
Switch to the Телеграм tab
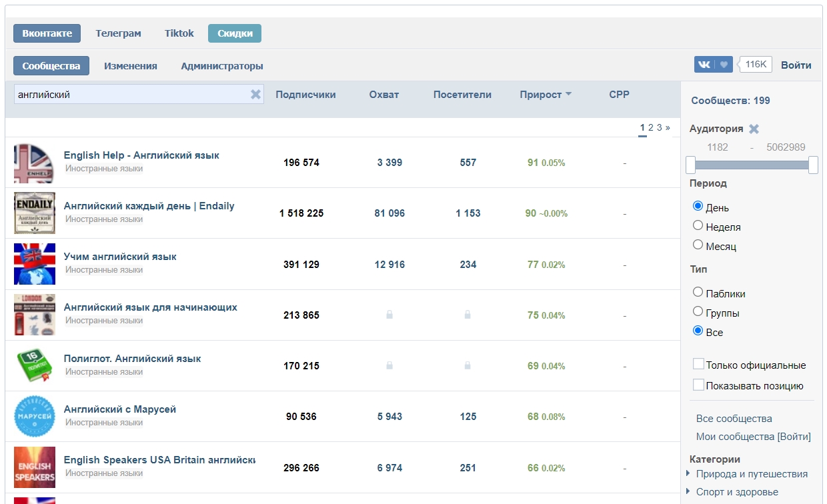pyautogui.click(x=118, y=33)
